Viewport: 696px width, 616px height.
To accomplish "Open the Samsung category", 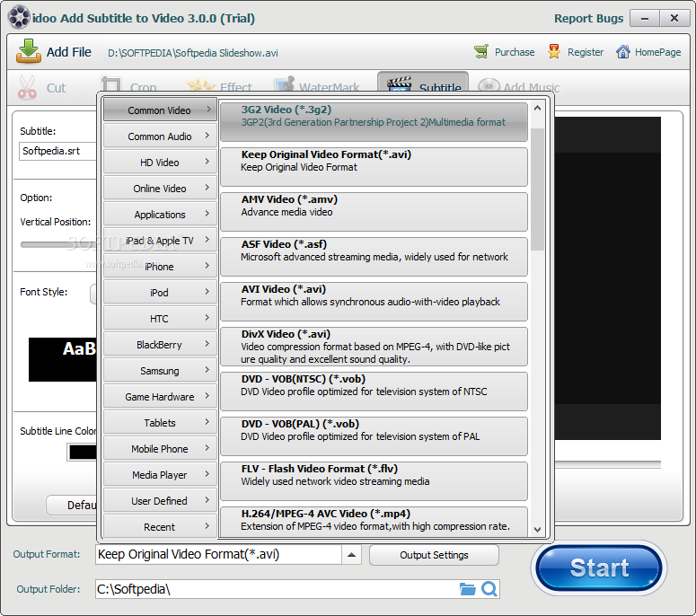I will pos(160,371).
